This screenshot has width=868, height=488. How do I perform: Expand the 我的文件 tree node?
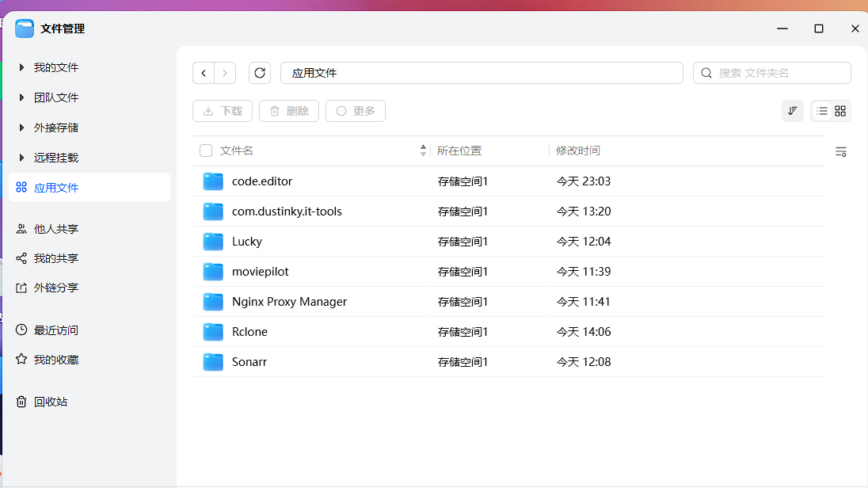click(x=21, y=68)
